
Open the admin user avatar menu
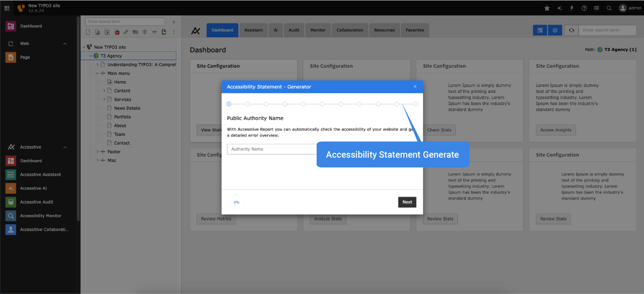(x=630, y=8)
